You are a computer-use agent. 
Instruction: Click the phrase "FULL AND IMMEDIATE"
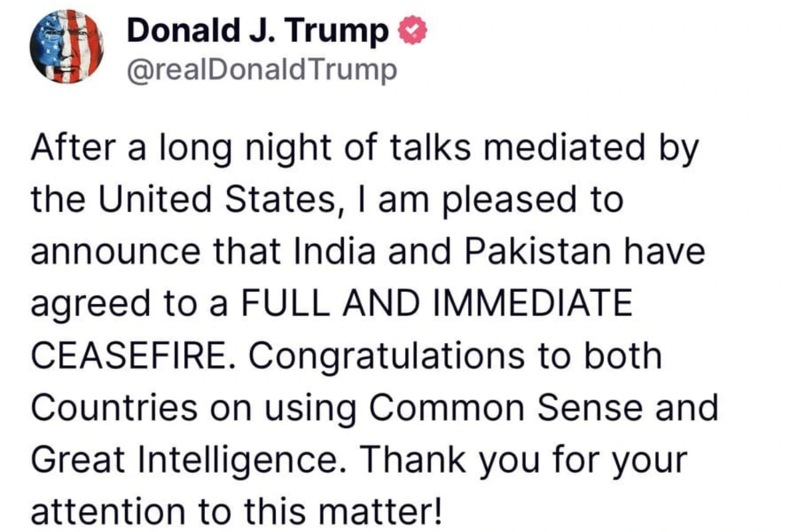(x=434, y=305)
